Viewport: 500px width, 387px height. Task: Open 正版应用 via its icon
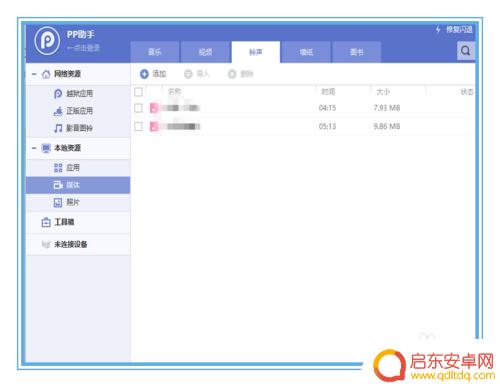[58, 111]
